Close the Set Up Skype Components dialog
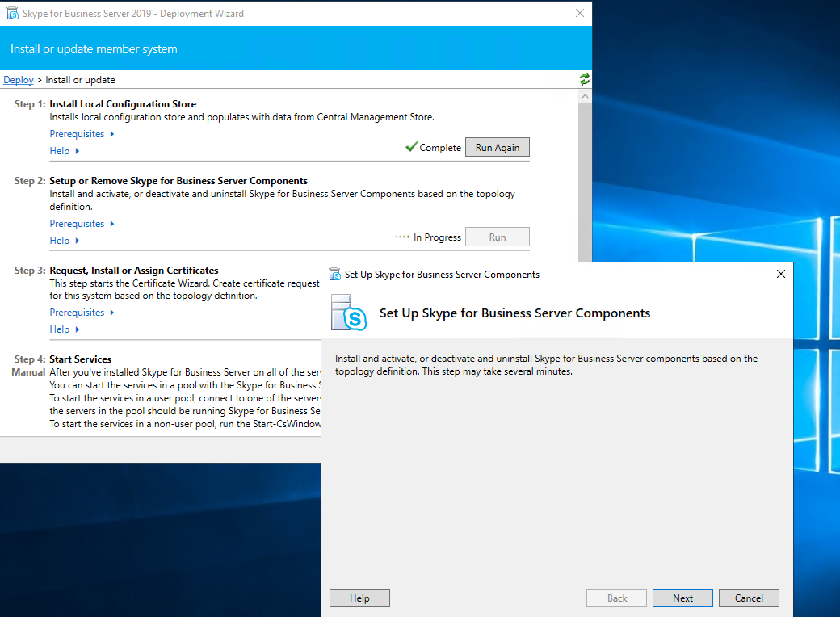 tap(780, 275)
